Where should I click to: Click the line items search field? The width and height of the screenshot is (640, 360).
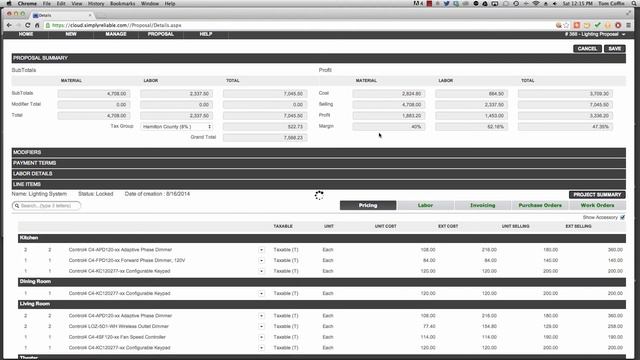[x=46, y=206]
